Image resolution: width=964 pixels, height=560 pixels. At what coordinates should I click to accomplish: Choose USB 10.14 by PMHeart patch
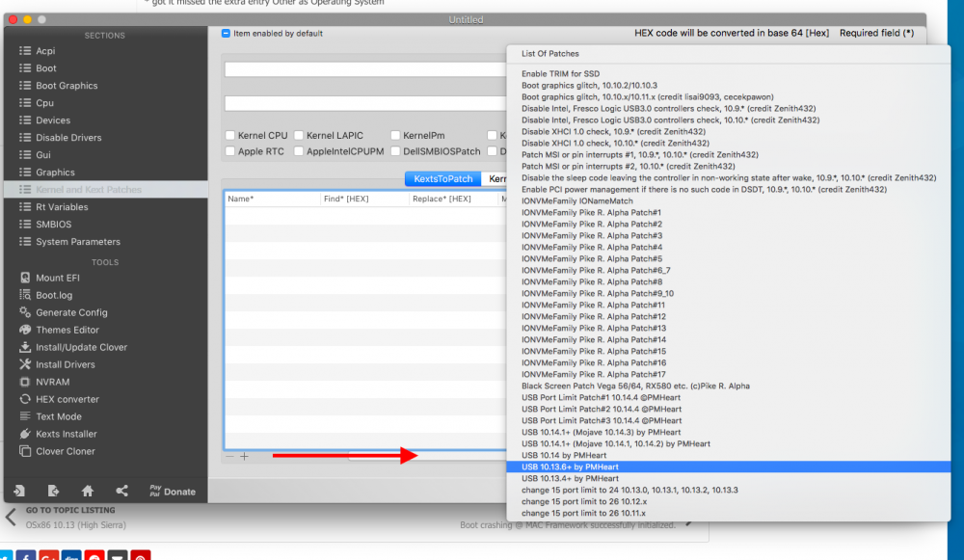(x=729, y=456)
